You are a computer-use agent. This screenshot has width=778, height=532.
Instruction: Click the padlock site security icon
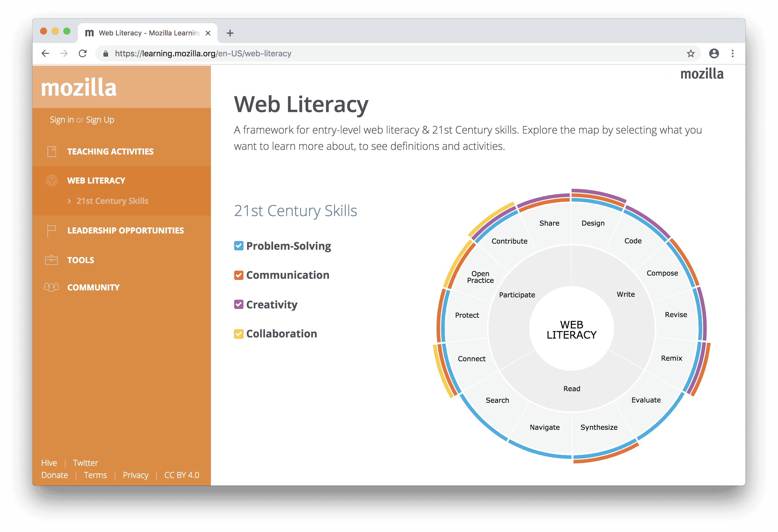(105, 53)
